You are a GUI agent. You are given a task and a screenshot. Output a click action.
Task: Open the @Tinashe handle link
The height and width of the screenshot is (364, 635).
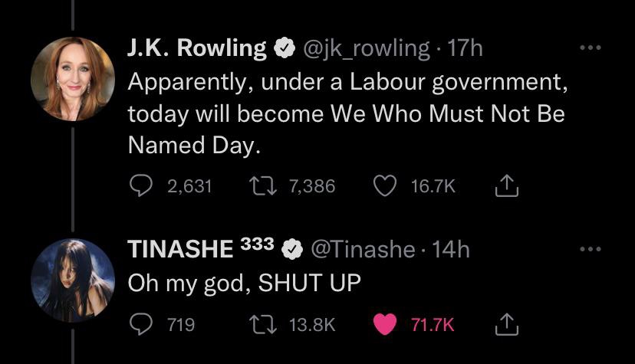click(x=361, y=249)
